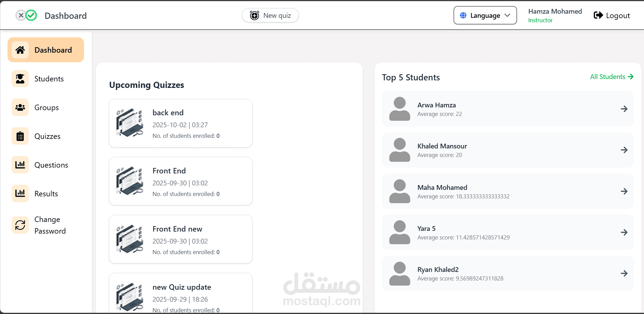The width and height of the screenshot is (644, 314).
Task: Click Yara 5's avatar icon
Action: point(400,232)
